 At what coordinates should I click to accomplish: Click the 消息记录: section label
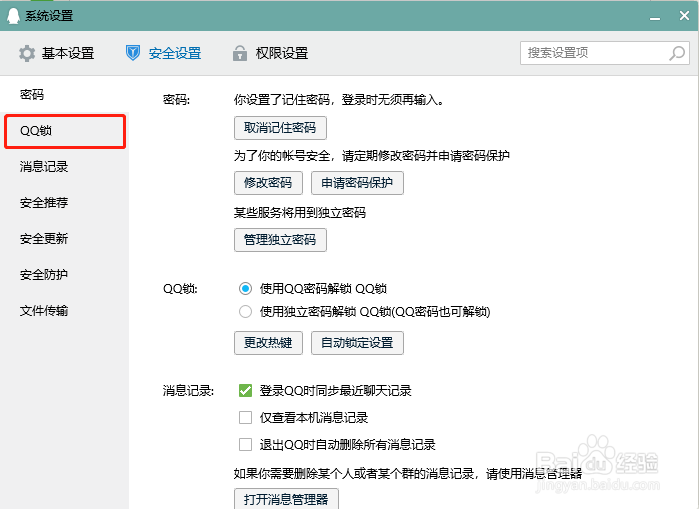point(189,391)
